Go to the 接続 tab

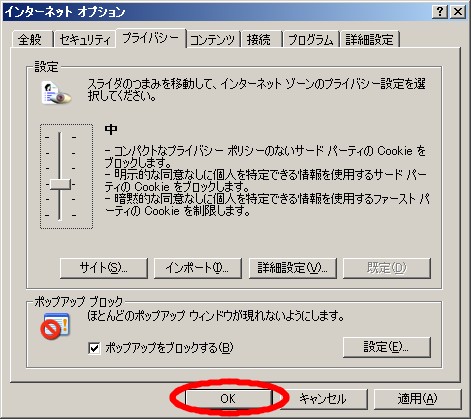click(259, 40)
